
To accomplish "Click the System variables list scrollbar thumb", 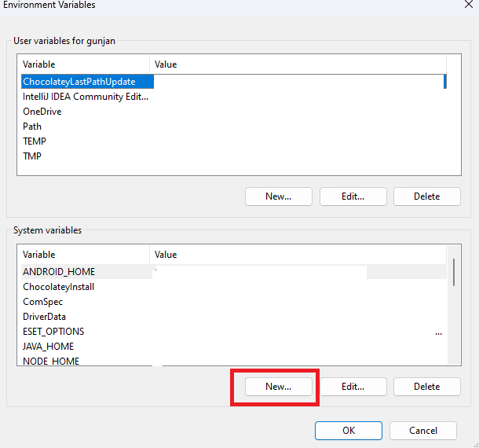I will (454, 272).
